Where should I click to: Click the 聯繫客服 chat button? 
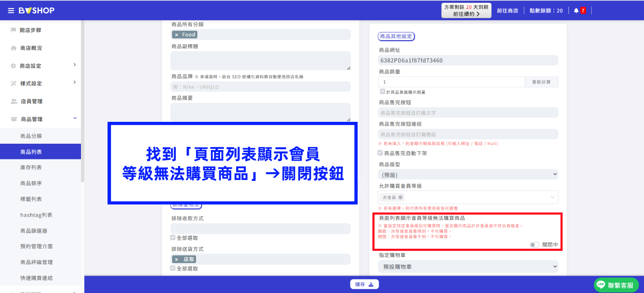(616, 285)
